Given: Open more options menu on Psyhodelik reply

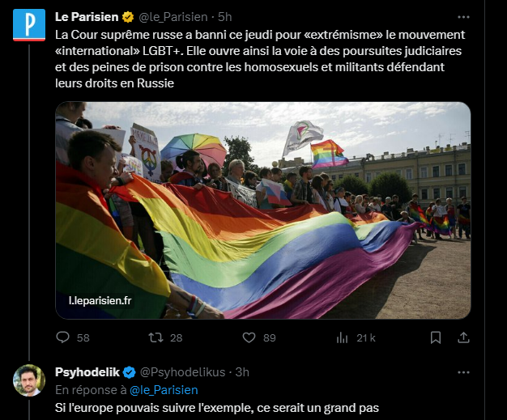Looking at the screenshot, I should (463, 372).
